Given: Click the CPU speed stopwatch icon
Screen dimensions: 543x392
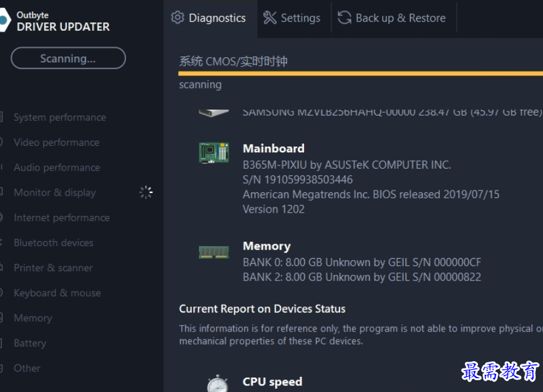Looking at the screenshot, I should (217, 383).
